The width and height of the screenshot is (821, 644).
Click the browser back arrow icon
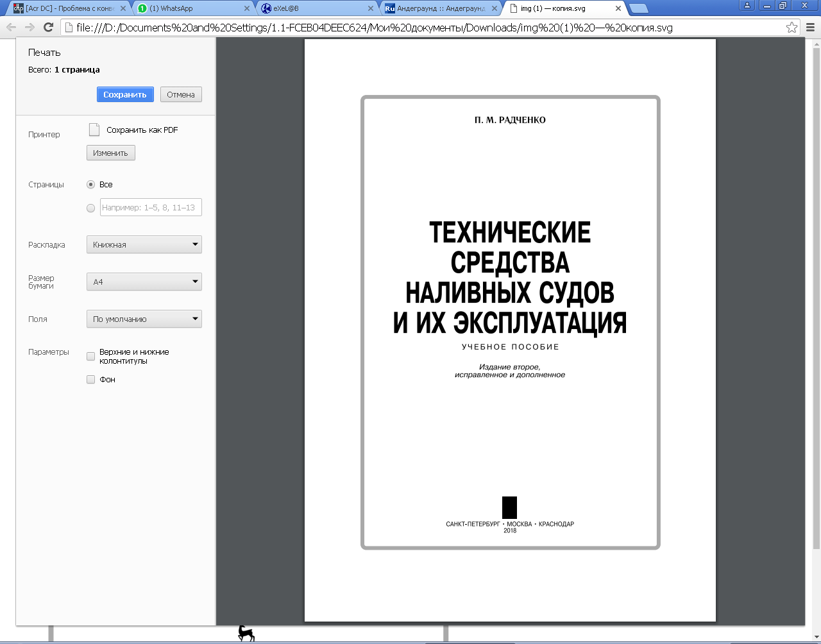[x=11, y=27]
